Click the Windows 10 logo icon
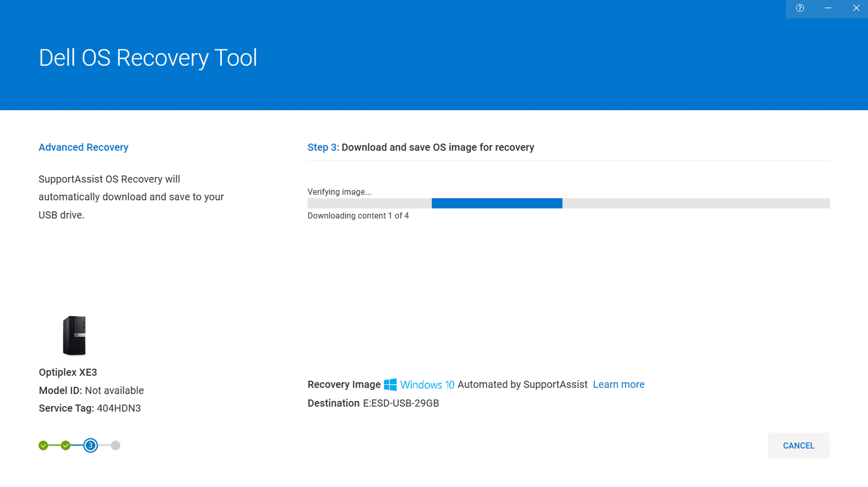 390,384
